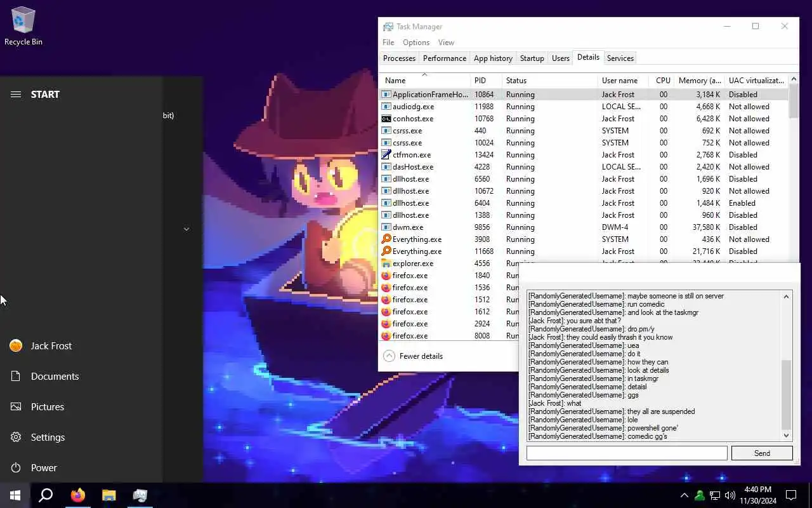Click Send button in chat window
The width and height of the screenshot is (812, 508).
[x=762, y=453]
